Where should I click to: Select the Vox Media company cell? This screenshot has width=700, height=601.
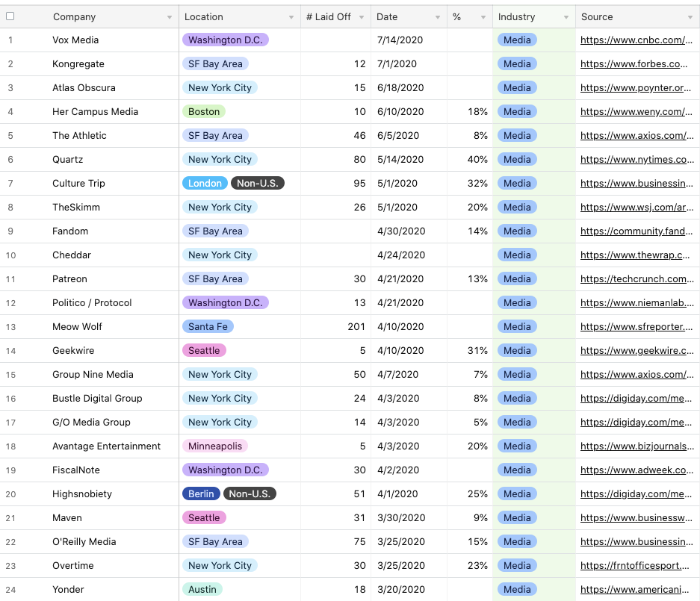[x=75, y=40]
